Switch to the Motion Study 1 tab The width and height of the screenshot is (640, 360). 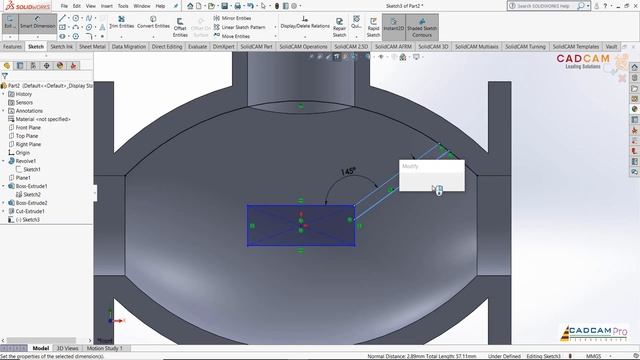click(x=104, y=348)
